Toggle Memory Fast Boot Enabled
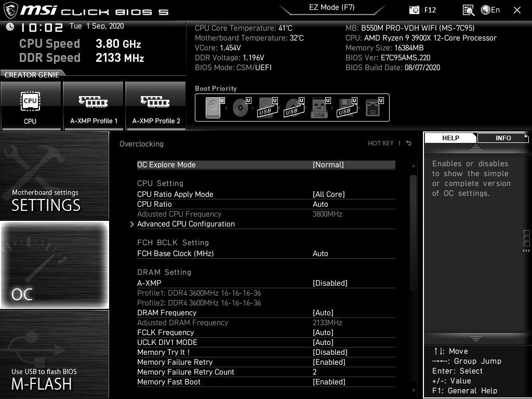The height and width of the screenshot is (399, 532). point(266,382)
